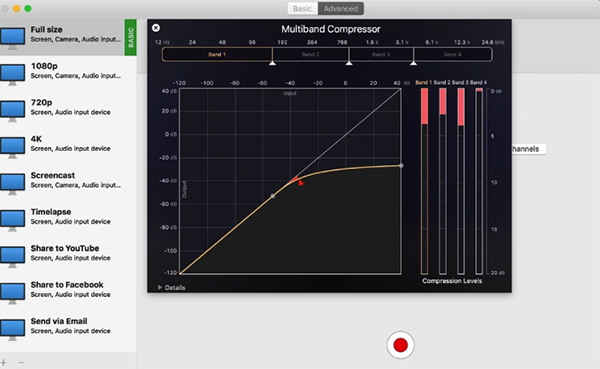This screenshot has width=600, height=369.
Task: Select the Timelapse preset monitor icon
Action: [x=13, y=220]
